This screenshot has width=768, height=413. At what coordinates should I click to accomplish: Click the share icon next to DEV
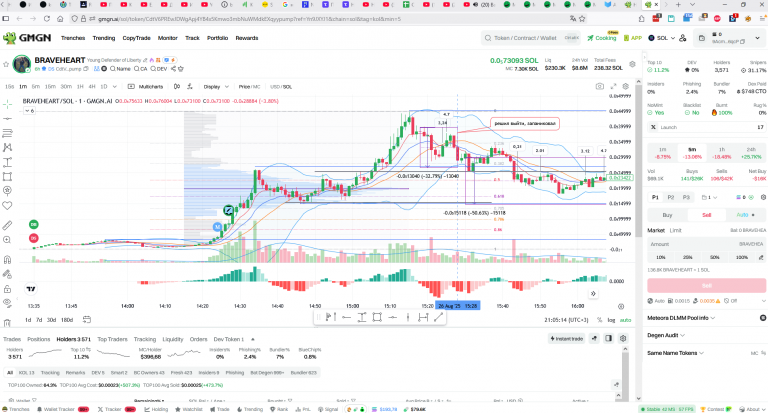click(173, 69)
